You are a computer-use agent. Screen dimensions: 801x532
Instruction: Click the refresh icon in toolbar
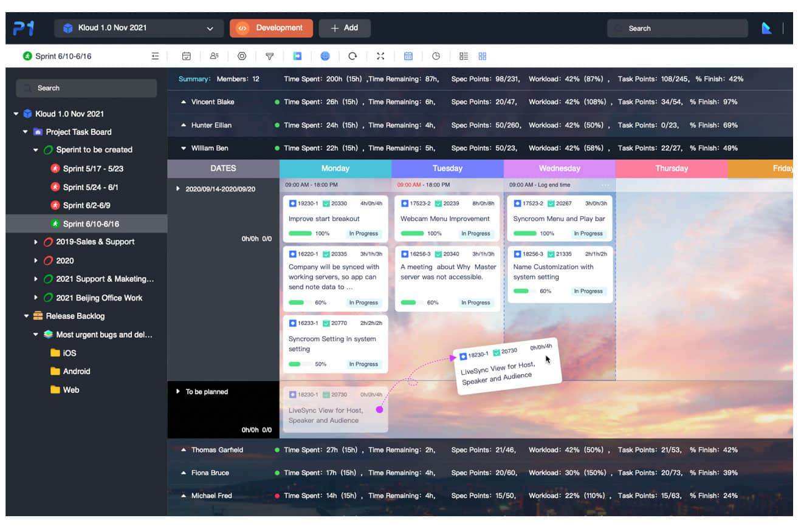point(352,56)
